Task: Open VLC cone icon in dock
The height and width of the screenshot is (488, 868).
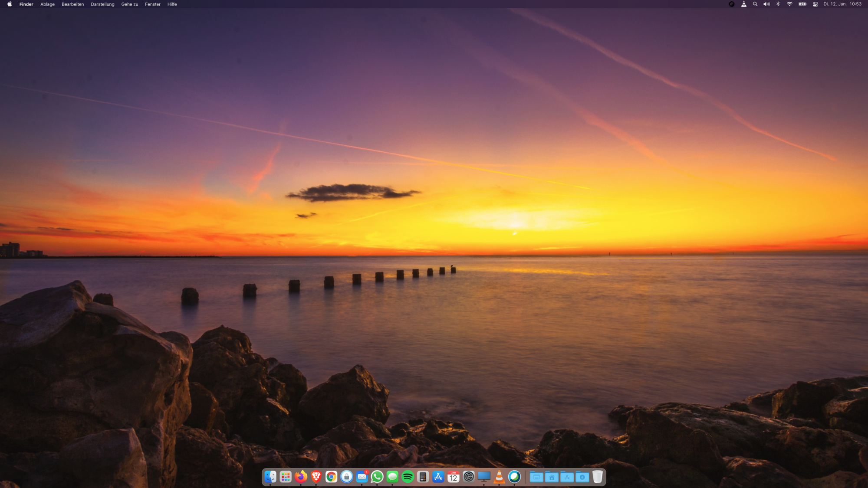Action: pyautogui.click(x=499, y=477)
